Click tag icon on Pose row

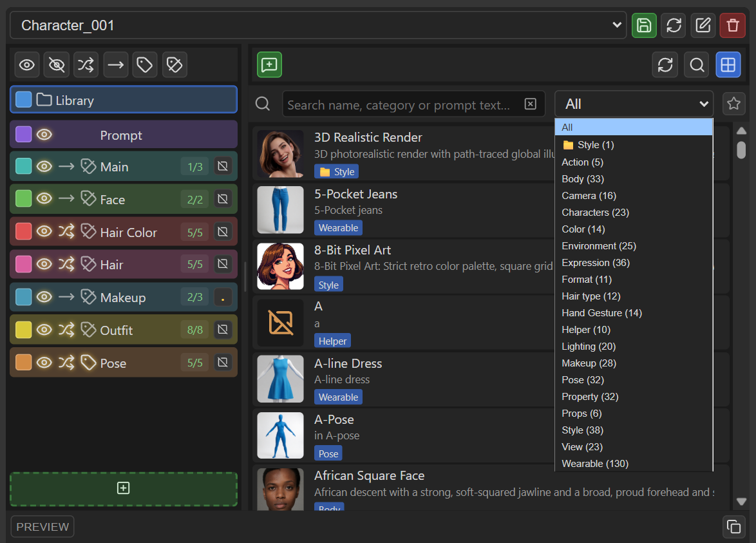click(88, 363)
